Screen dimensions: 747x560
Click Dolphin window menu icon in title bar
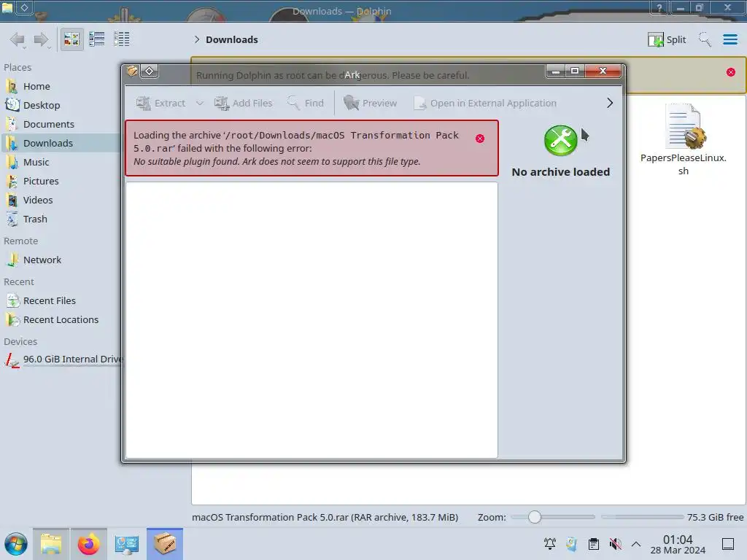click(7, 7)
